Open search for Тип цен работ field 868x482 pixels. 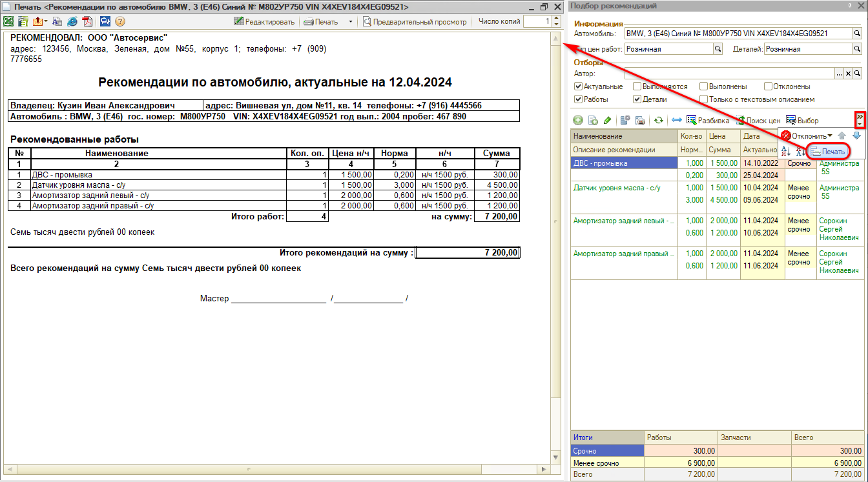pos(718,48)
